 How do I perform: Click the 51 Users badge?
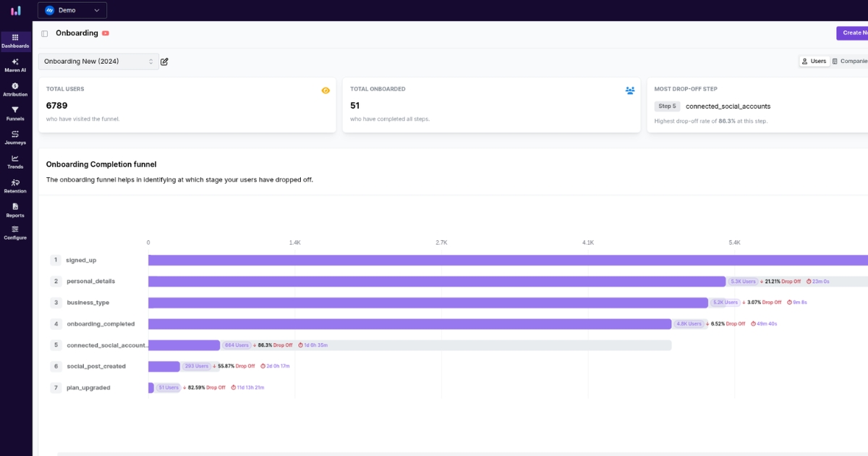pyautogui.click(x=168, y=388)
